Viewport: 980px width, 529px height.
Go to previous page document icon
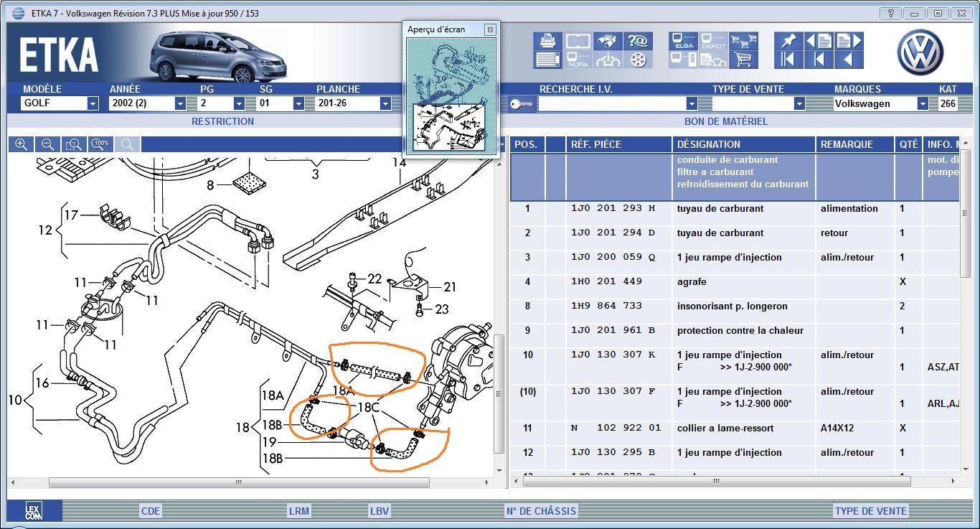[x=819, y=41]
